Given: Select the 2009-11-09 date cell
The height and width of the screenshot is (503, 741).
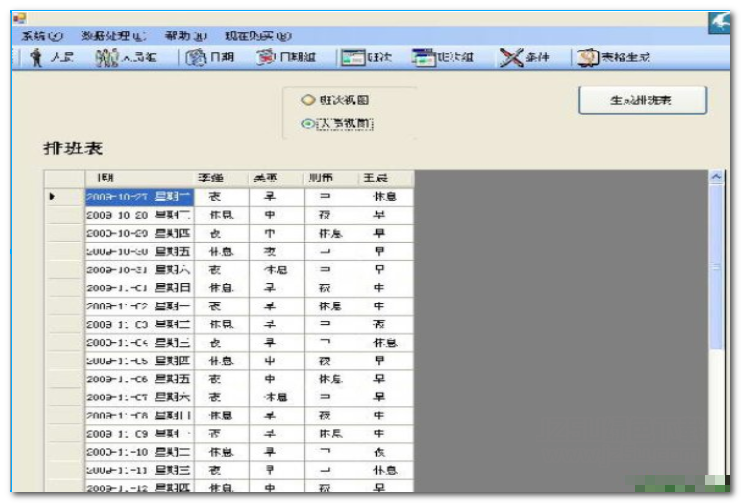Looking at the screenshot, I should pos(139,434).
